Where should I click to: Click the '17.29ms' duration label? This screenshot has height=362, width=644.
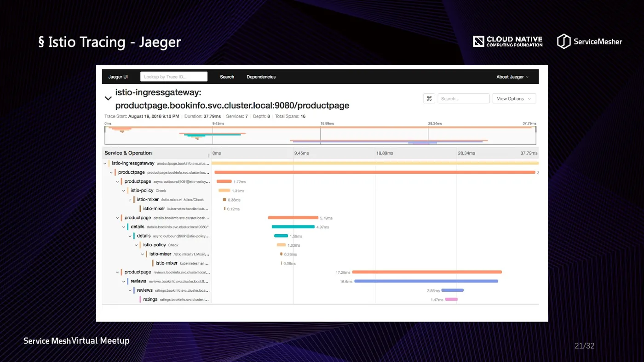(x=343, y=272)
